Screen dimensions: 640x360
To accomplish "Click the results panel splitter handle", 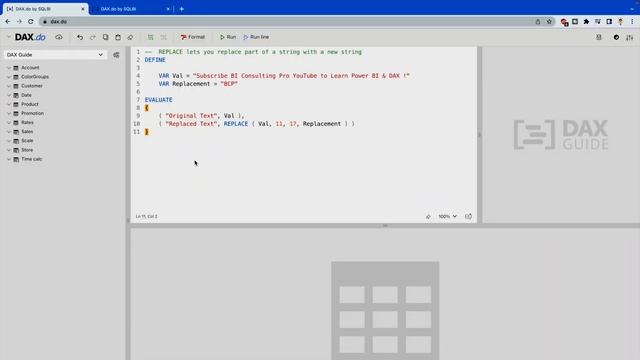I will [x=385, y=225].
